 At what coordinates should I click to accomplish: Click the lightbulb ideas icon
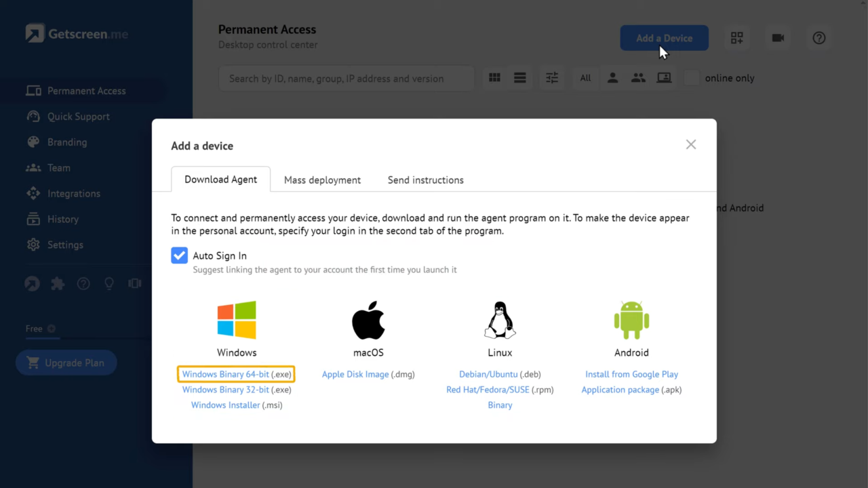(109, 284)
